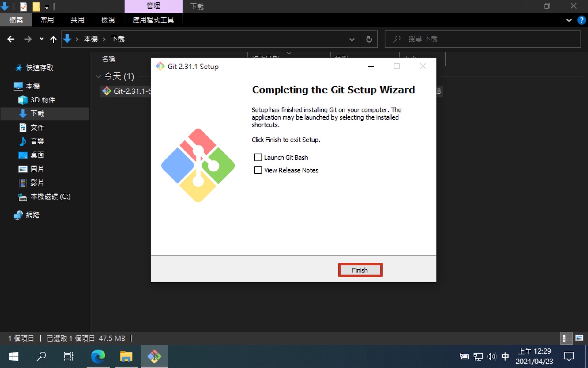This screenshot has width=588, height=368.
Task: Click the 搜尋 下載 search box
Action: (x=483, y=39)
